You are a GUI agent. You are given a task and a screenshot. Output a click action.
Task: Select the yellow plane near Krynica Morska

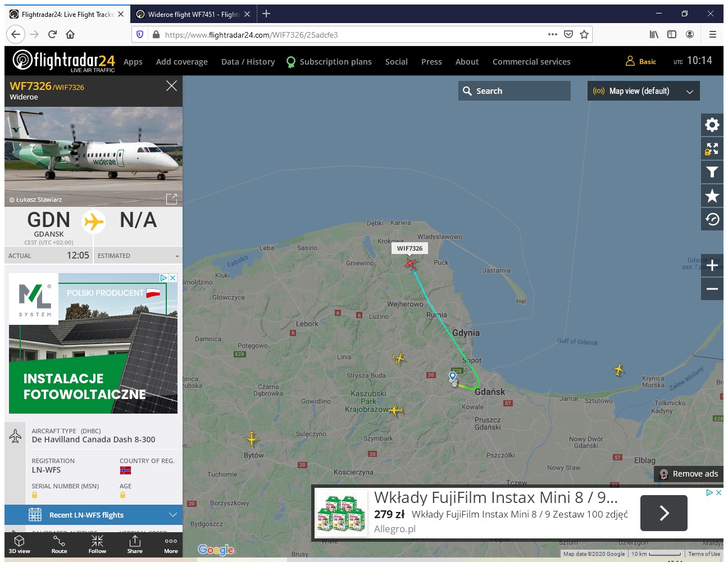click(x=618, y=370)
